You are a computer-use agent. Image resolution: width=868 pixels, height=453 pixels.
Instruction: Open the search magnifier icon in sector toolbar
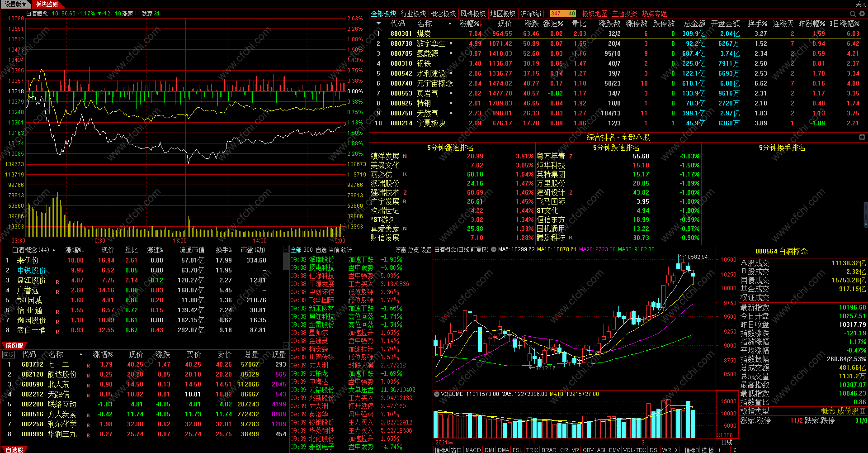(x=853, y=14)
